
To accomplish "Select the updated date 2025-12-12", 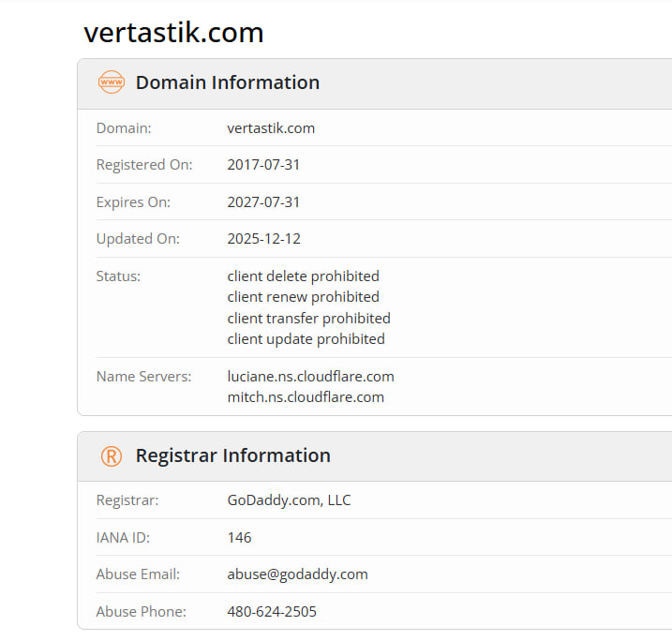I will click(264, 239).
